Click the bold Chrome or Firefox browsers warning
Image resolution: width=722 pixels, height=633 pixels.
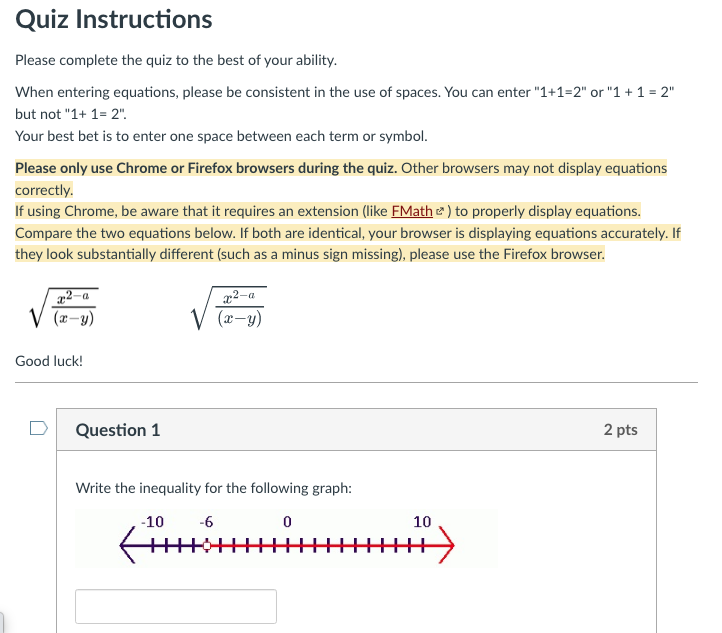pos(206,168)
